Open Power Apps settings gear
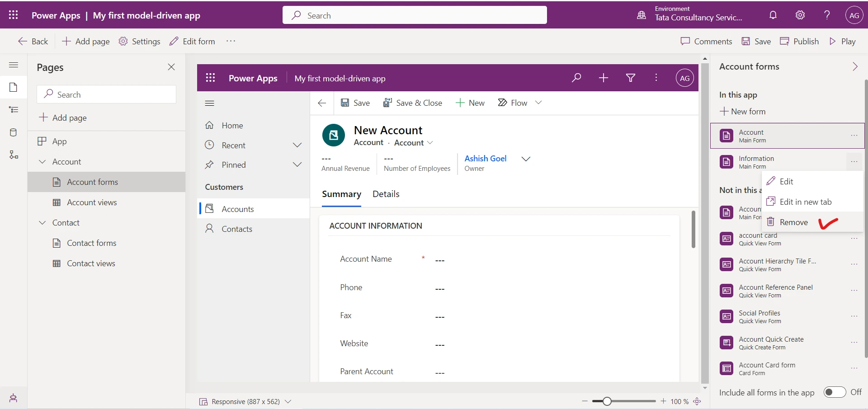This screenshot has height=409, width=868. pos(800,15)
